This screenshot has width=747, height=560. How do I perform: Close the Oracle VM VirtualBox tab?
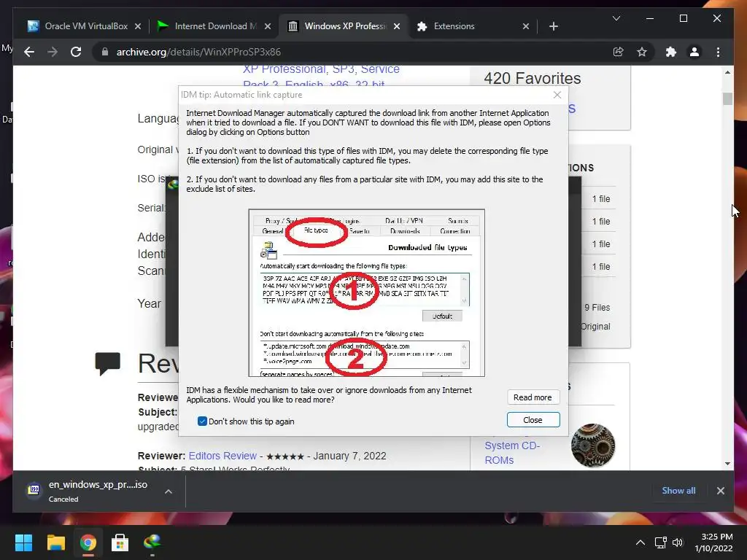point(138,26)
